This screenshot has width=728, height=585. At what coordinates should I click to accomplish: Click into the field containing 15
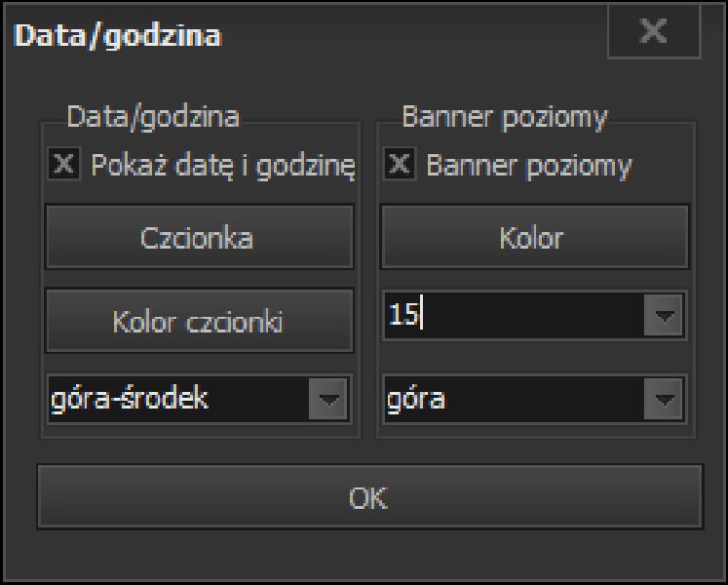pos(515,316)
